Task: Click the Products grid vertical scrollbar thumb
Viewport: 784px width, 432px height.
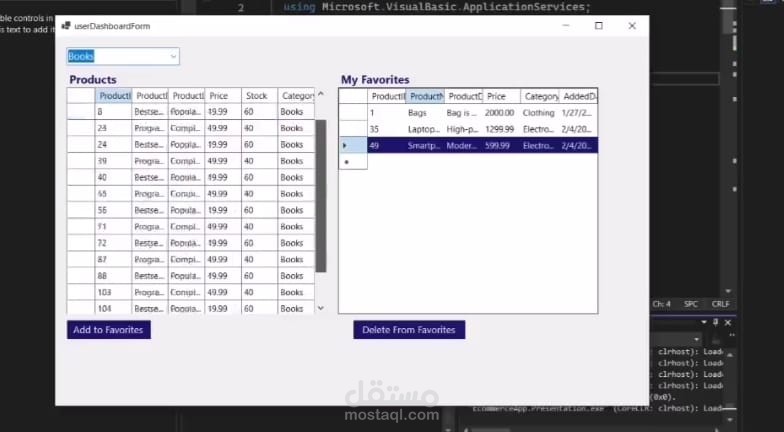Action: [x=321, y=196]
